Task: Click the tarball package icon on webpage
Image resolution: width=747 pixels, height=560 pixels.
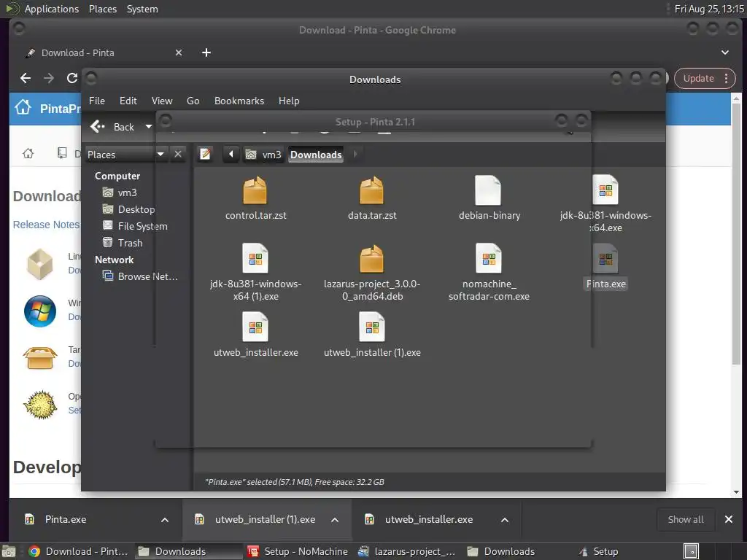Action: point(39,357)
